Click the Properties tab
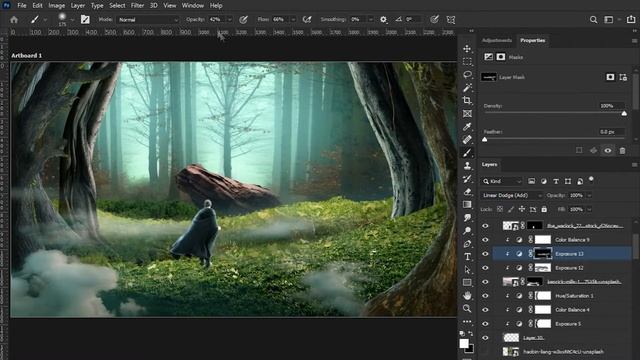 click(533, 40)
